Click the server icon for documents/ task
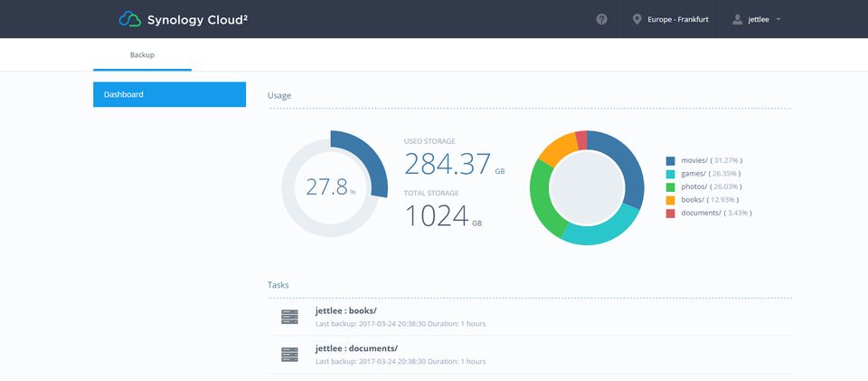 click(289, 355)
